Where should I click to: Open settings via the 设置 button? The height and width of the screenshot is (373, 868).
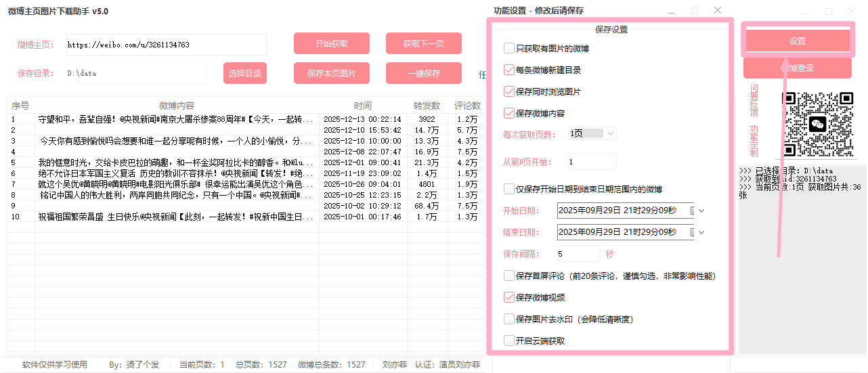798,41
